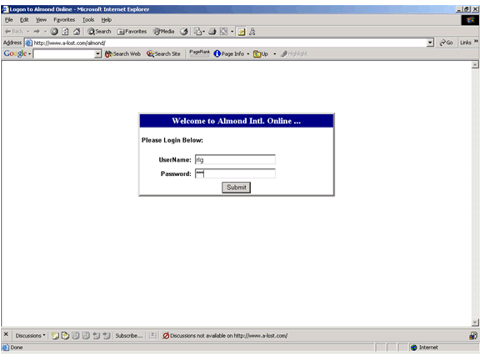Click the Back navigation arrow
This screenshot has height=360, width=480.
[13, 32]
